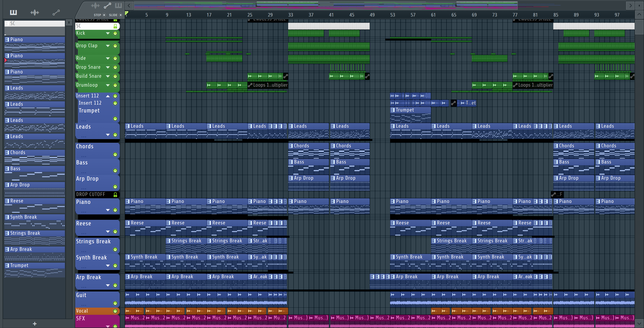Select the automation clips icon in picker
The image size is (644, 328).
(x=56, y=12)
